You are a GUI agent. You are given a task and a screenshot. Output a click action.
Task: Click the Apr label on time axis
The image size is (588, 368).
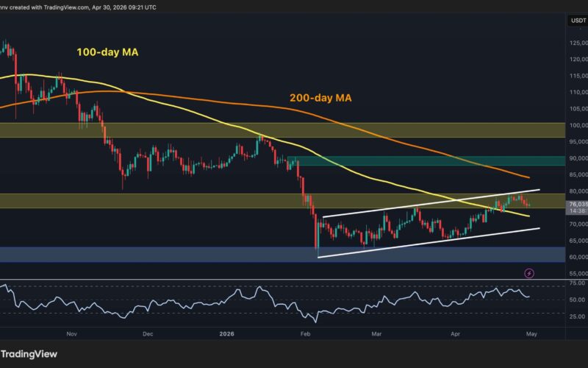tap(455, 334)
